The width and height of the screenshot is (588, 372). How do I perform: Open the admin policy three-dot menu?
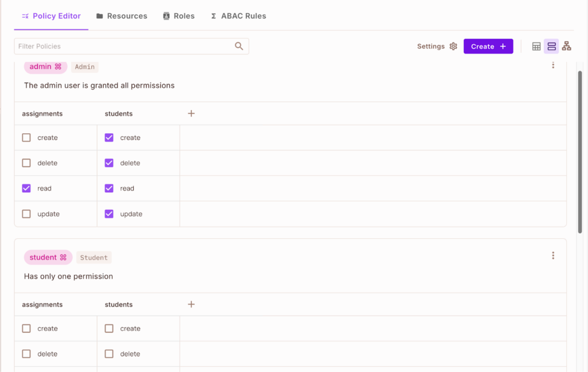[x=553, y=65]
